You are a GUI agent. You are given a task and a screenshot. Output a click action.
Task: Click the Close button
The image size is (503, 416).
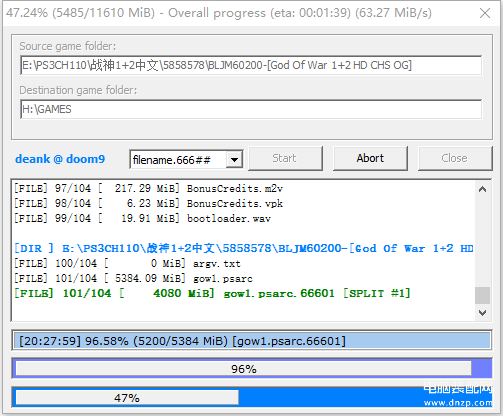coord(455,158)
